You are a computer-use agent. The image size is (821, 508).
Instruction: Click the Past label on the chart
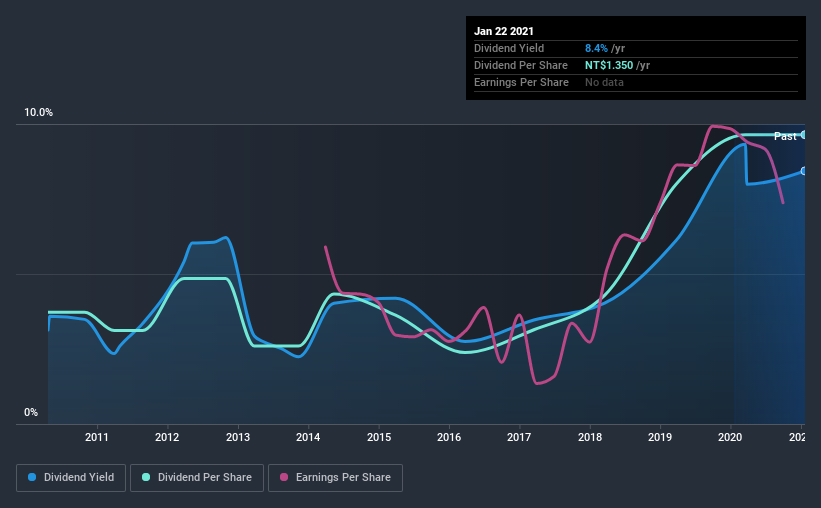pyautogui.click(x=785, y=137)
